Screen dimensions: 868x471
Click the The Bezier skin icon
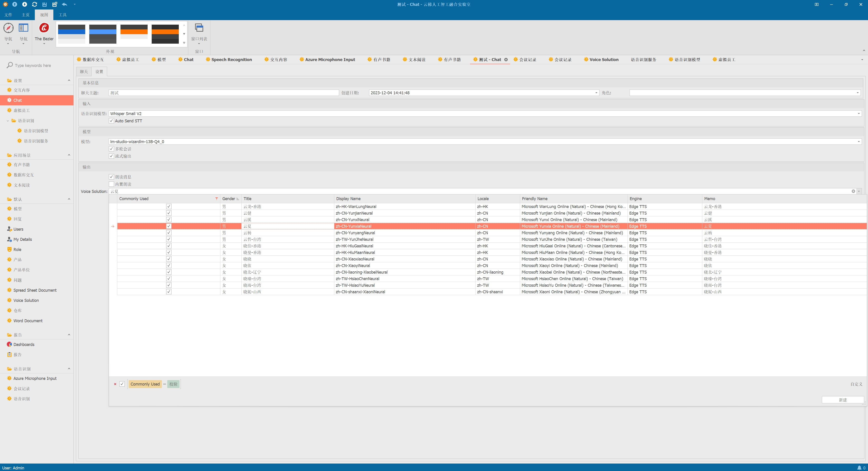tap(44, 28)
